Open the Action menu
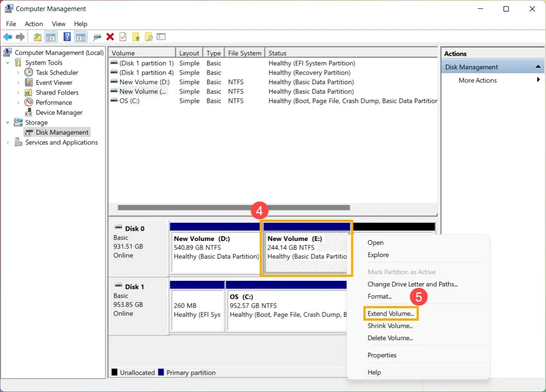The width and height of the screenshot is (546, 392). (34, 24)
